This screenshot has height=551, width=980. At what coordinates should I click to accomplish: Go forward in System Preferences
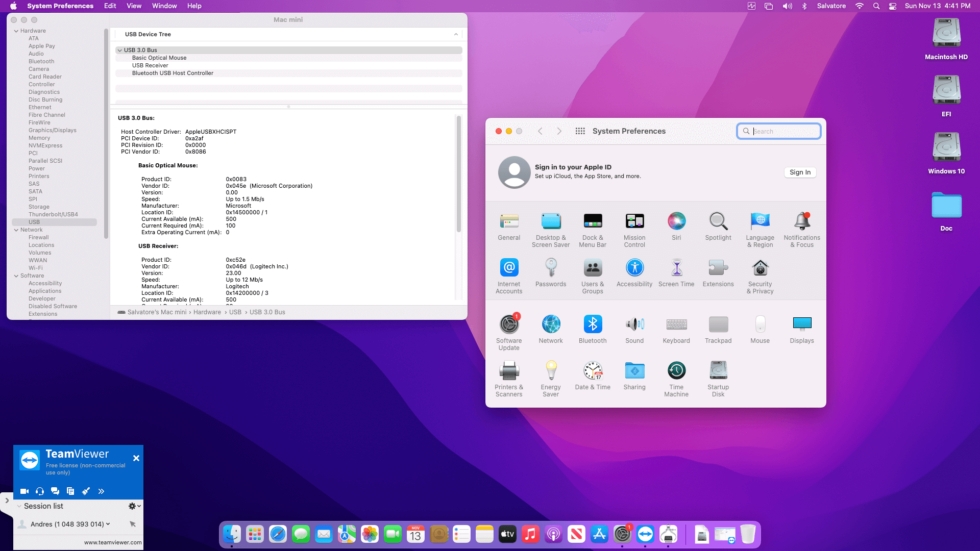point(559,131)
